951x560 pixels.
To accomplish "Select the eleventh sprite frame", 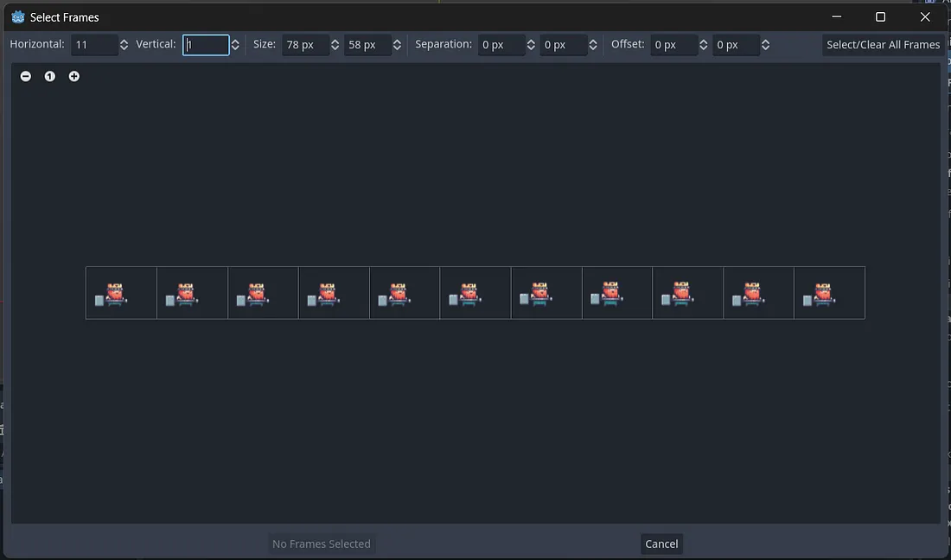I will coord(830,293).
